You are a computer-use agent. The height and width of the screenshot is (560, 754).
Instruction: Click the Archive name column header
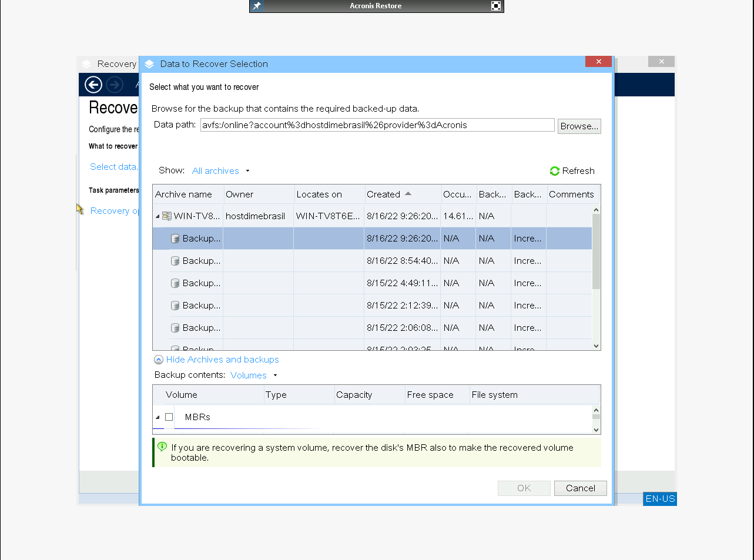coord(188,195)
